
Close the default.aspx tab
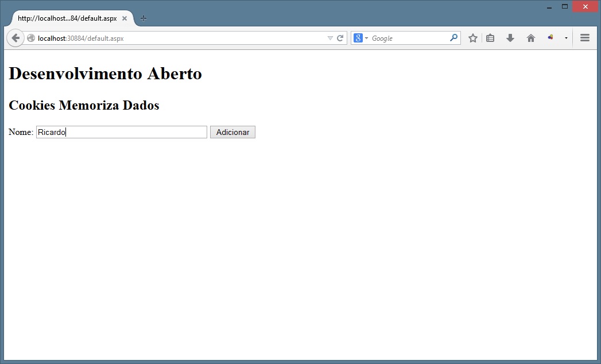point(125,18)
